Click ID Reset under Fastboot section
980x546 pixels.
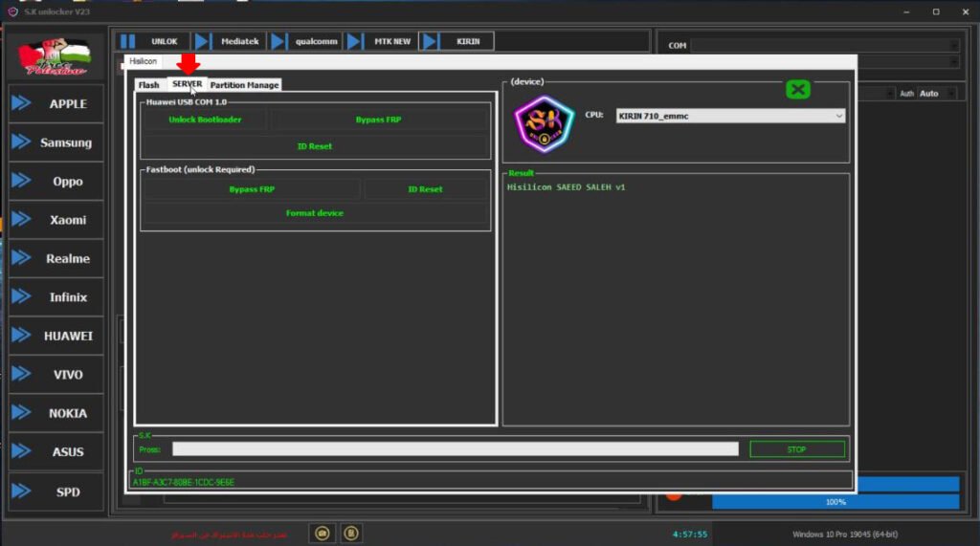(x=426, y=188)
